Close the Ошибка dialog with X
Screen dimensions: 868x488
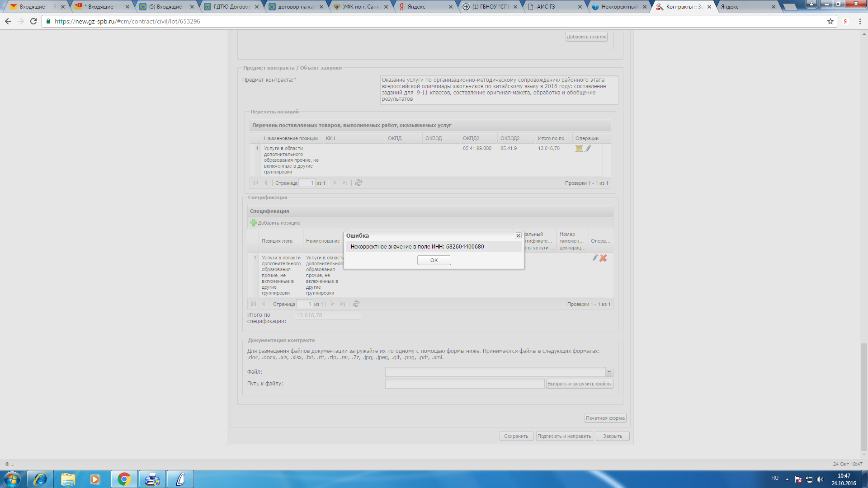point(518,236)
